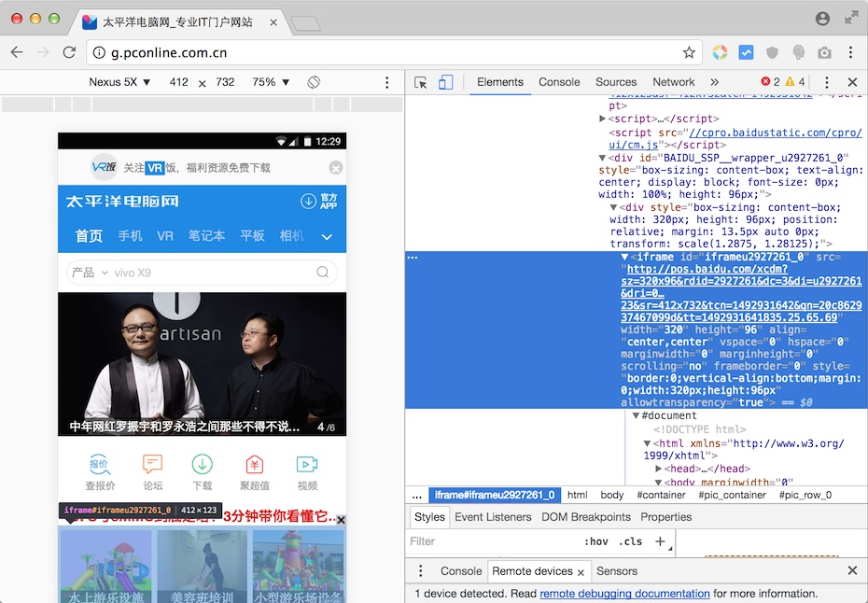Open the 视频 video shortcut
Viewport: 868px width, 603px height.
(307, 472)
